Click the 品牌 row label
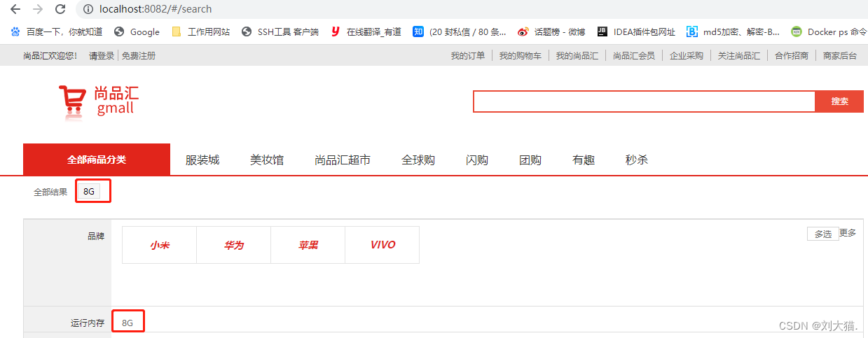Screen dimensions: 868x338 pos(96,237)
